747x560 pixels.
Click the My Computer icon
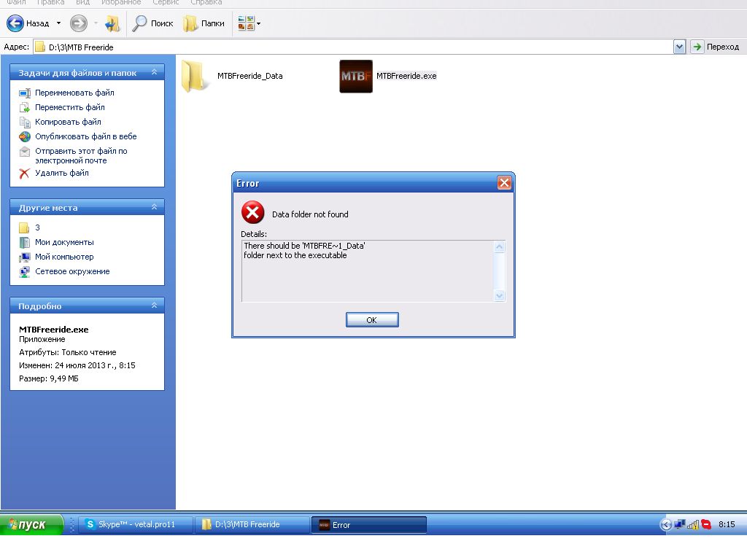point(24,257)
